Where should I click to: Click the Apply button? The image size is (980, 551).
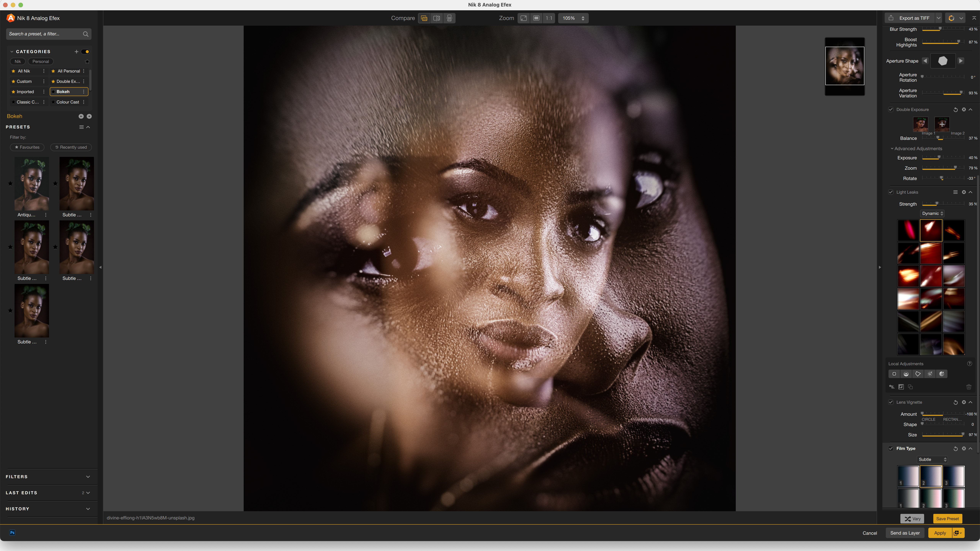pos(940,533)
